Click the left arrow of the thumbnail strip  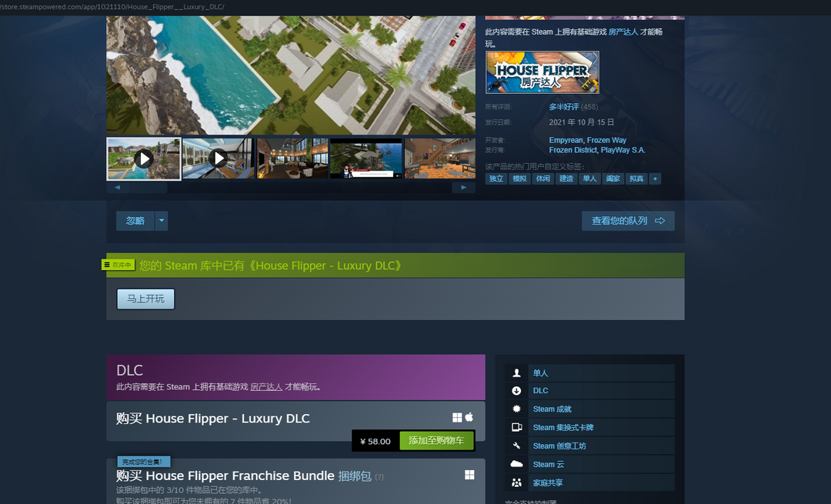point(118,188)
